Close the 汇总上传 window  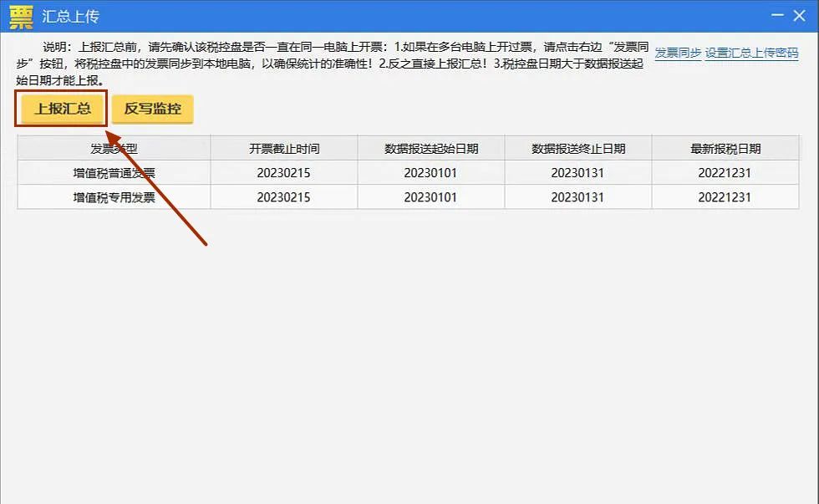(799, 16)
